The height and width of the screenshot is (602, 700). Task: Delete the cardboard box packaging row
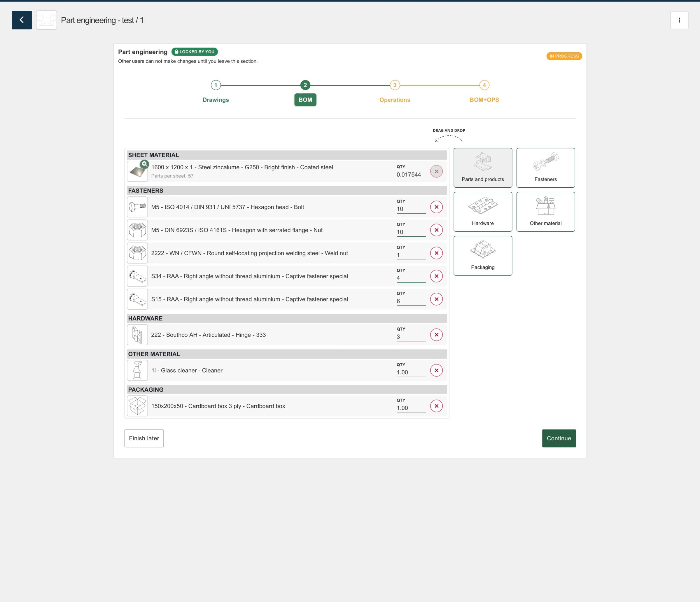[x=436, y=406]
